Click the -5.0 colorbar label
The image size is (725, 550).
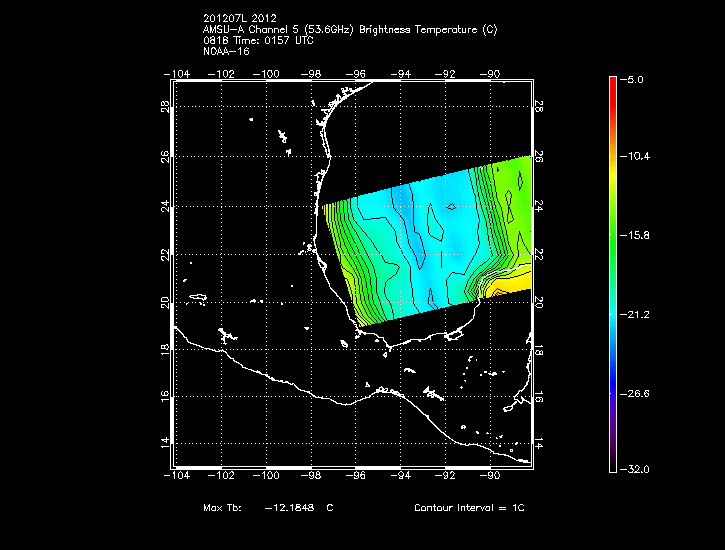point(635,78)
